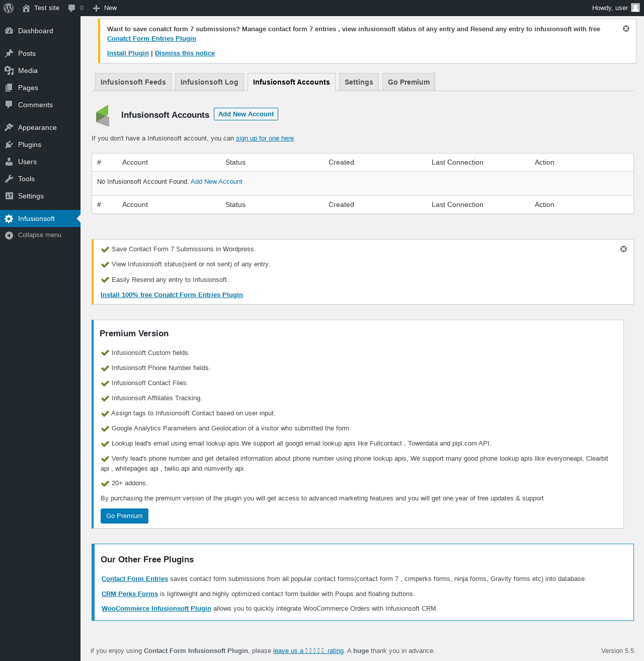Open the Dashboard sidebar item

[35, 31]
